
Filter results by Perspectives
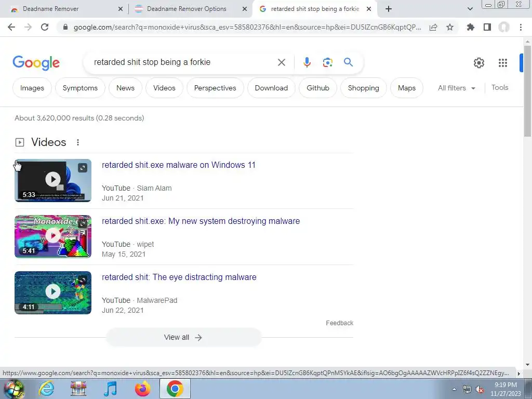[x=215, y=88]
